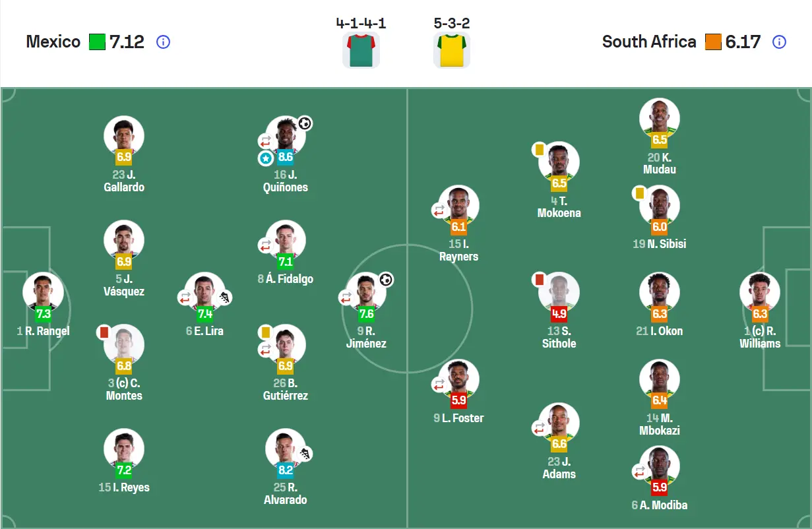This screenshot has height=529, width=812.
Task: Click the green Mexico team rating color box
Action: point(97,42)
